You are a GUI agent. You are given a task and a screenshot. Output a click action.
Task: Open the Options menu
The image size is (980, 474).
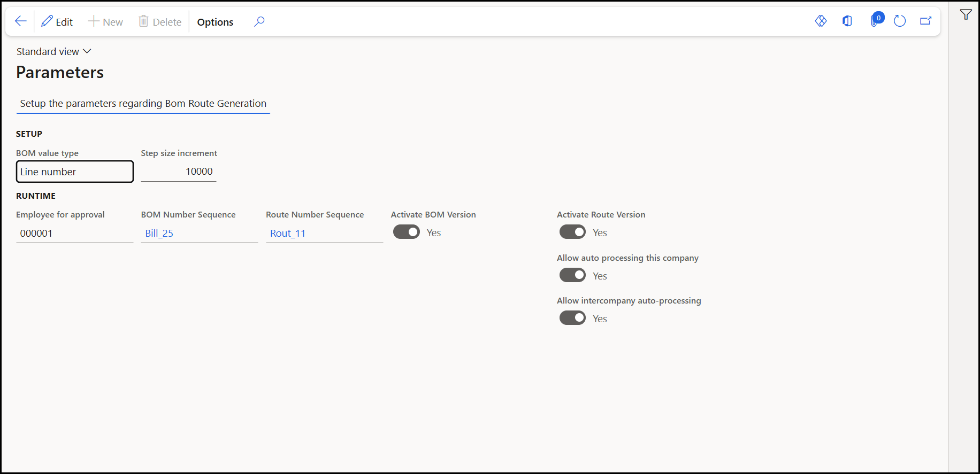(x=215, y=22)
